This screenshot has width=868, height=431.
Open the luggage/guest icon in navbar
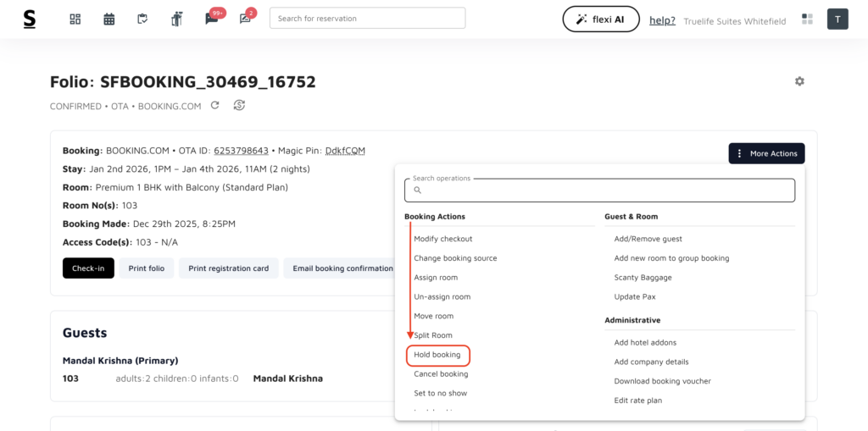pos(176,19)
